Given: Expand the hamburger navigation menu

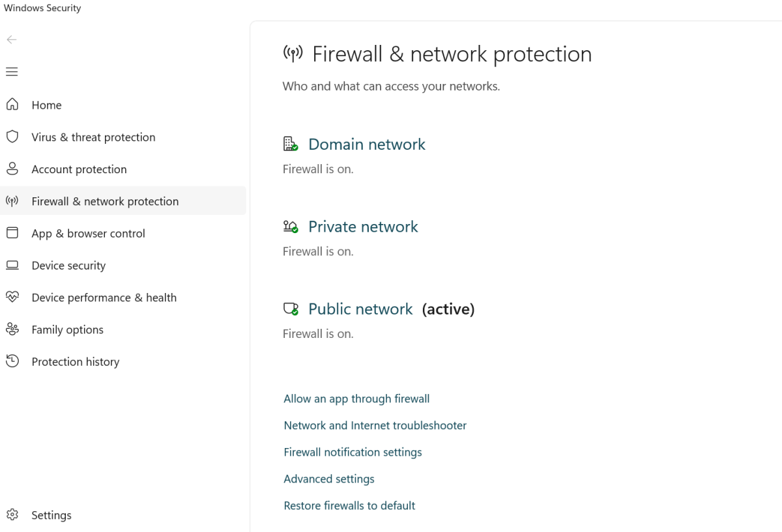Looking at the screenshot, I should (x=12, y=72).
